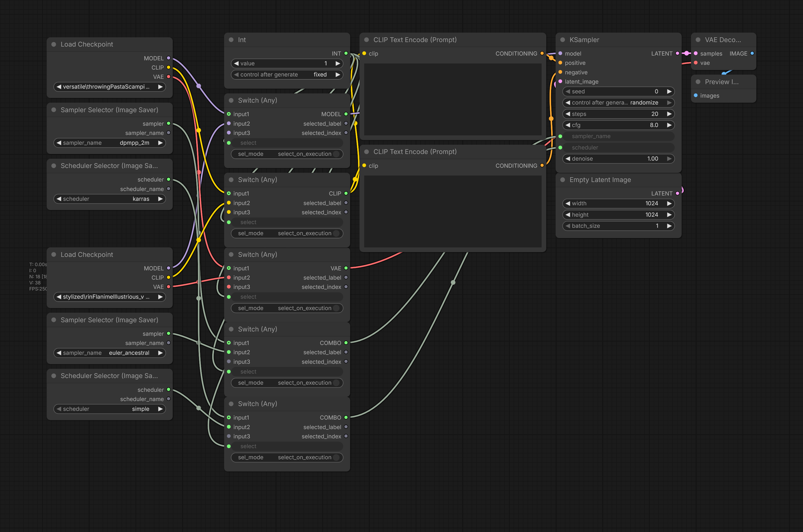This screenshot has height=532, width=803.
Task: Collapse the Int node using its title dot
Action: [231, 40]
